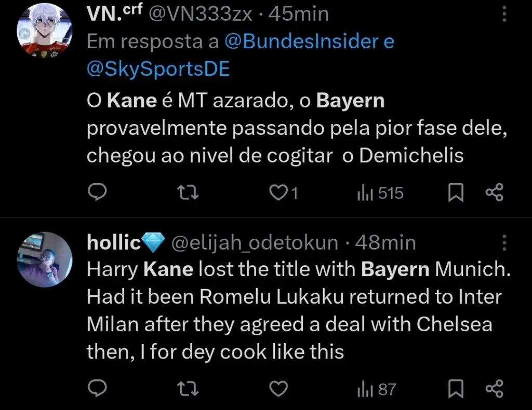Open the @SkySportsDE profile mention
The width and height of the screenshot is (532, 410).
click(158, 69)
